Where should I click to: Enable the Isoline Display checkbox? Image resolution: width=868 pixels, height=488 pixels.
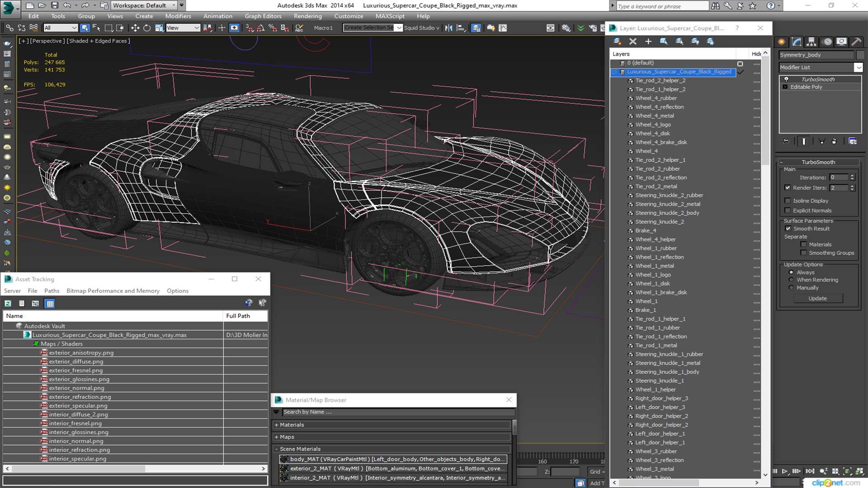click(x=788, y=201)
